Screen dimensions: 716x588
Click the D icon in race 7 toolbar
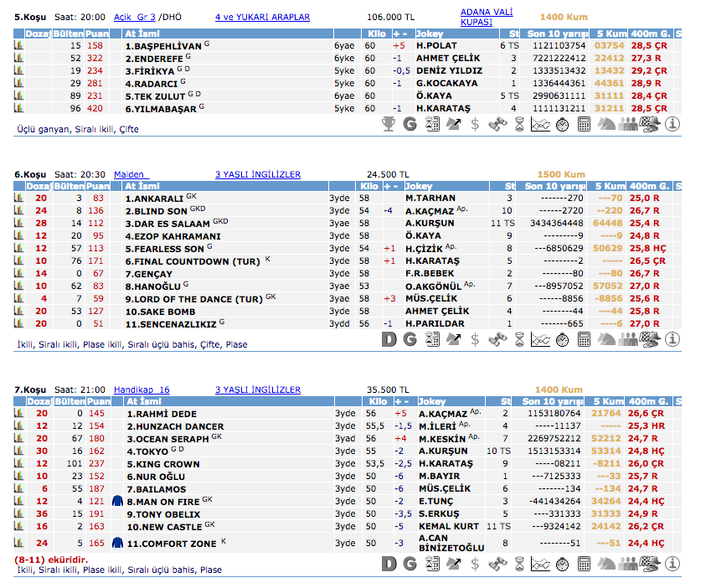(x=389, y=565)
